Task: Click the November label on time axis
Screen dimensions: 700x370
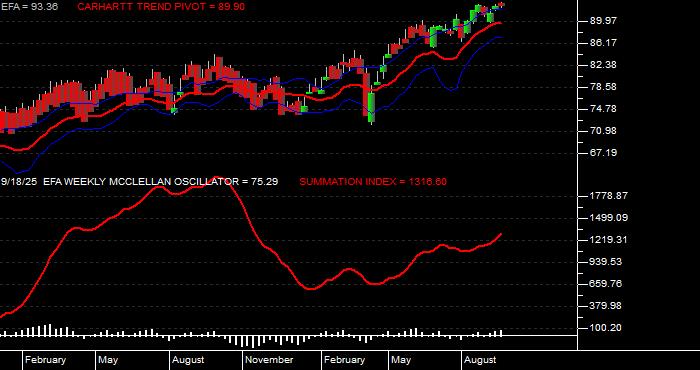Action: click(x=270, y=360)
